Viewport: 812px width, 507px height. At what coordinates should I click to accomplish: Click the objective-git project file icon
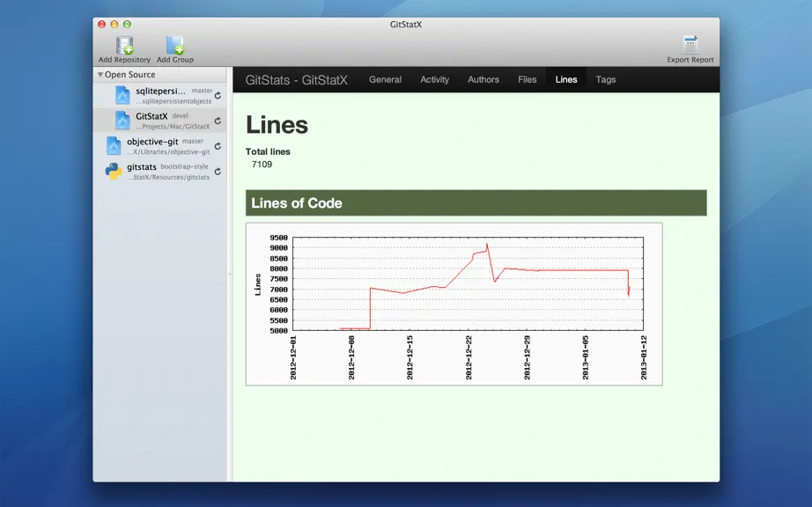tap(114, 146)
